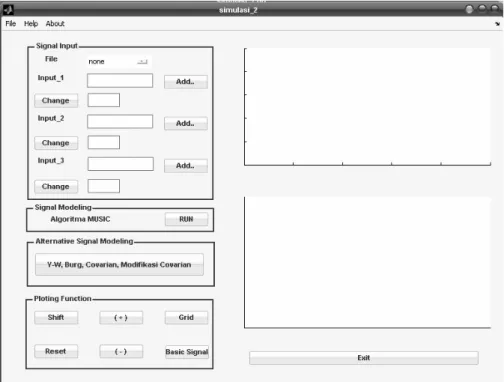Open the File menu
504x382 pixels.
(11, 24)
